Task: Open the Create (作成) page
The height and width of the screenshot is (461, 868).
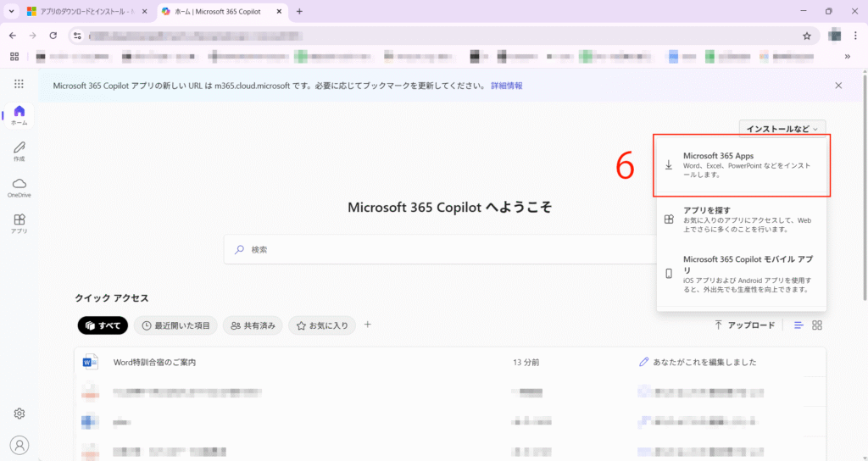Action: pyautogui.click(x=19, y=151)
